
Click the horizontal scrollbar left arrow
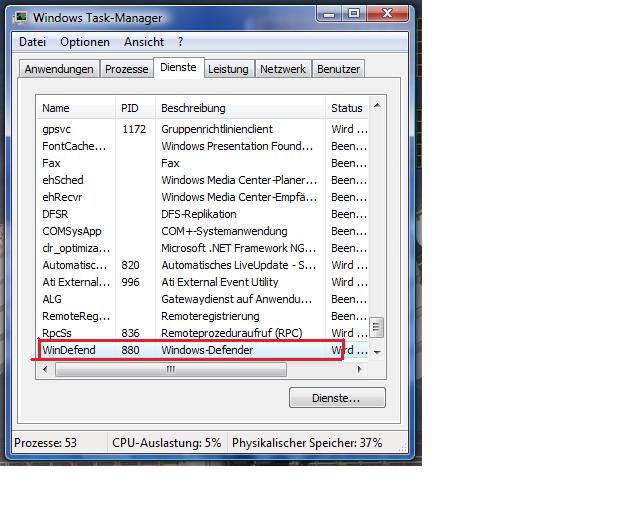click(x=46, y=369)
